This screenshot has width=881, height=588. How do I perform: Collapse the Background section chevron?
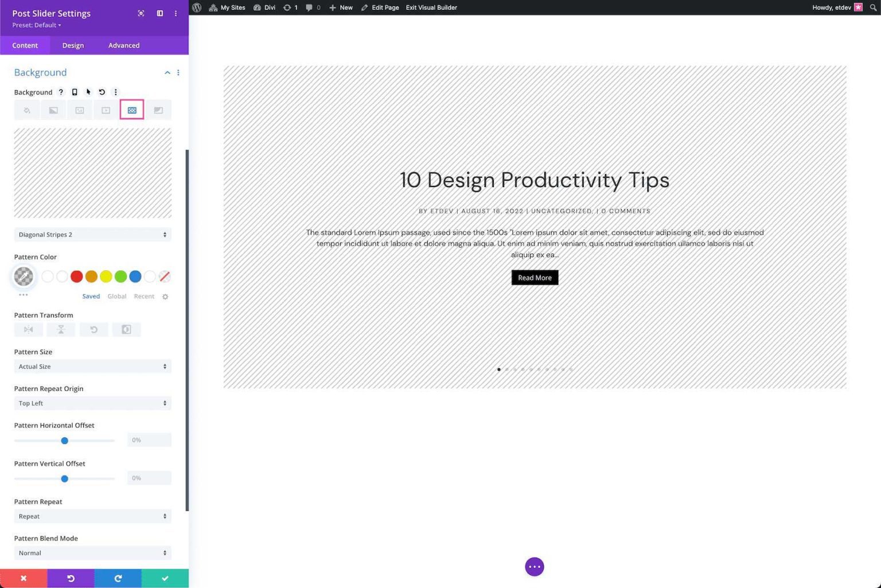point(167,72)
